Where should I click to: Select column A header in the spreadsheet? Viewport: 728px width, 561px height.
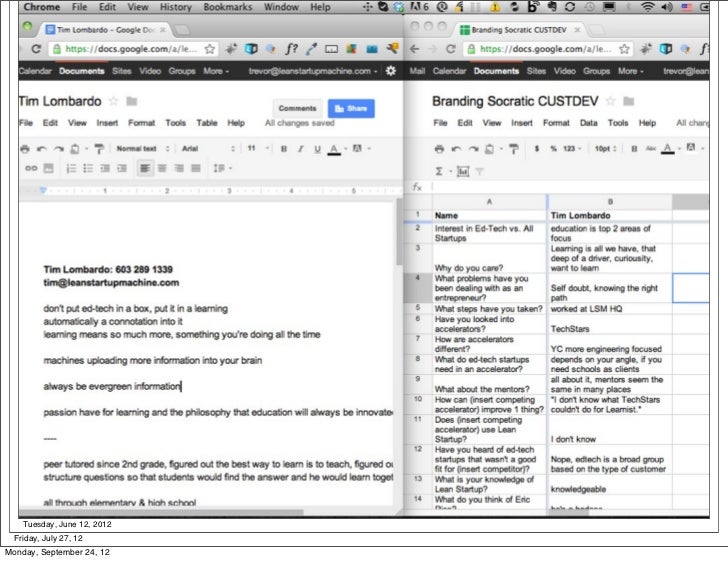[489, 202]
